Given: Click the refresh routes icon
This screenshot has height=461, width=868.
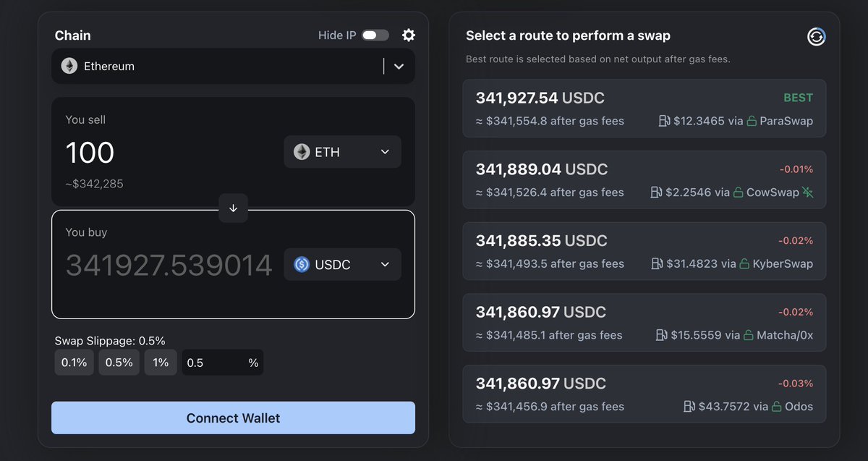Looking at the screenshot, I should (x=817, y=37).
